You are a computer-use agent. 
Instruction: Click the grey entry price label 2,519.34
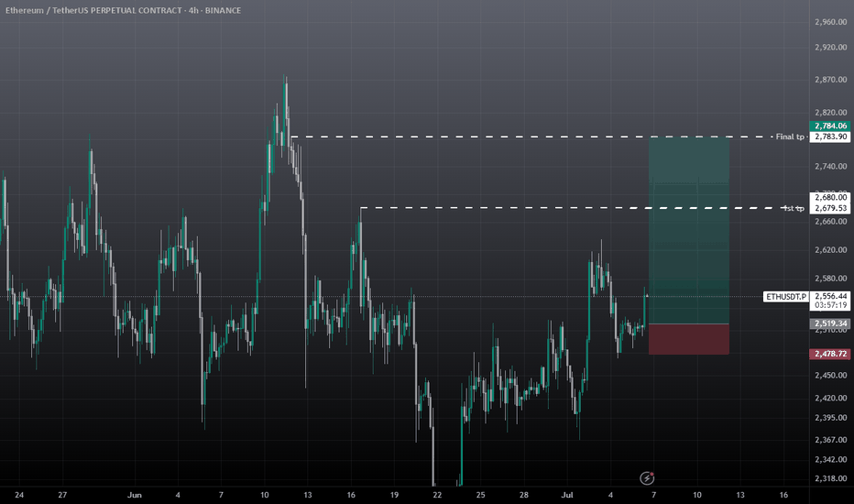tap(830, 323)
